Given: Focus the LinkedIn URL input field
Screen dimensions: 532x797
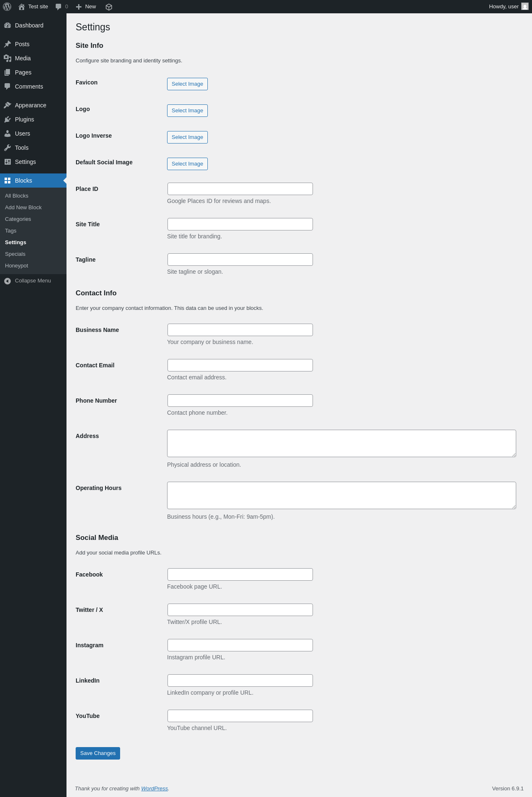Looking at the screenshot, I should click(240, 681).
